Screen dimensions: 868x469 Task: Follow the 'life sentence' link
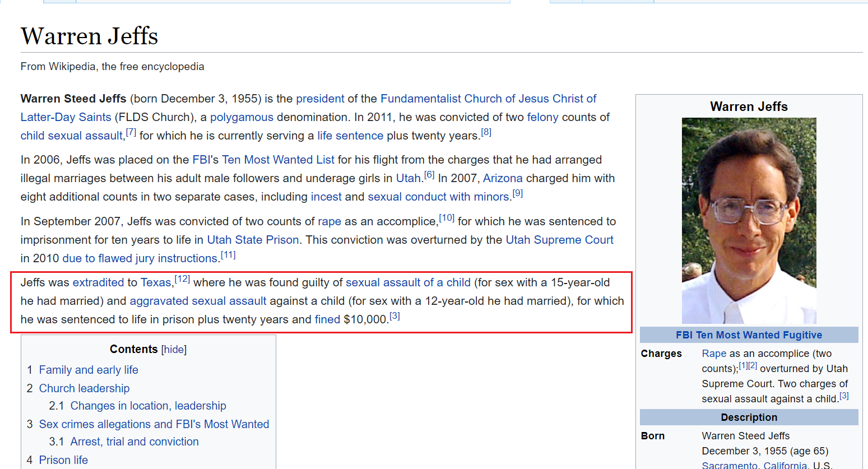pos(350,136)
